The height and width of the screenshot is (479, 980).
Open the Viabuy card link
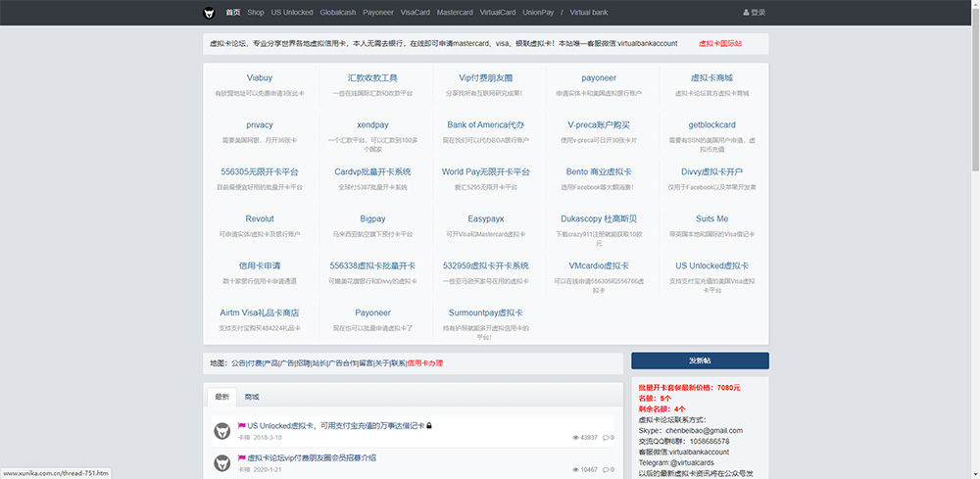point(260,78)
